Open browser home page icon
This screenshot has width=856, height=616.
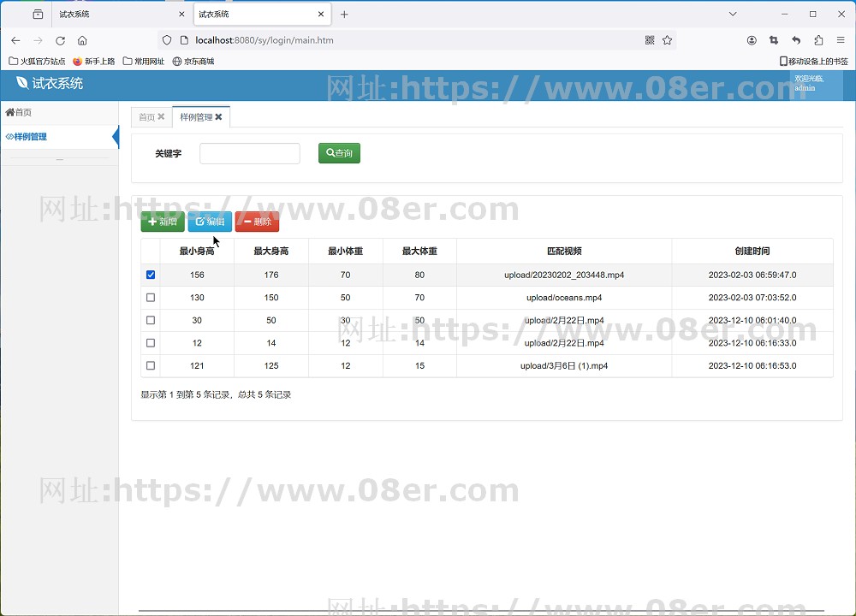click(x=82, y=40)
